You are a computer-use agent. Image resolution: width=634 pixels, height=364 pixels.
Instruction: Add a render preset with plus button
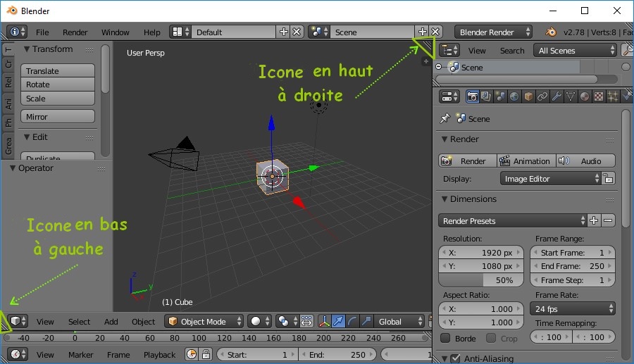(x=594, y=220)
